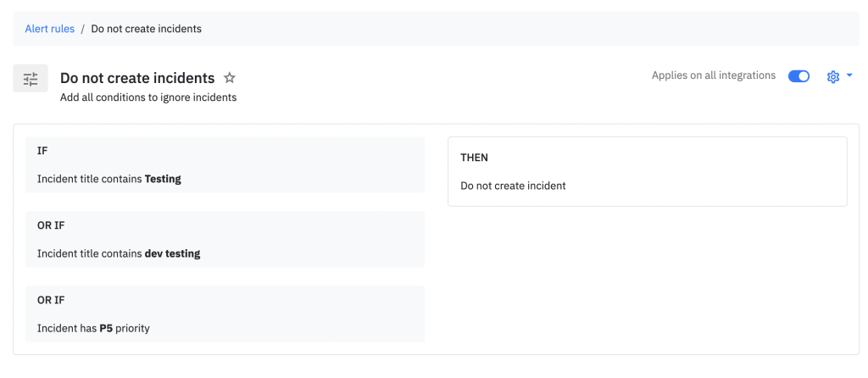This screenshot has height=378, width=868.
Task: Select condition Incident title contains Testing
Action: (108, 179)
